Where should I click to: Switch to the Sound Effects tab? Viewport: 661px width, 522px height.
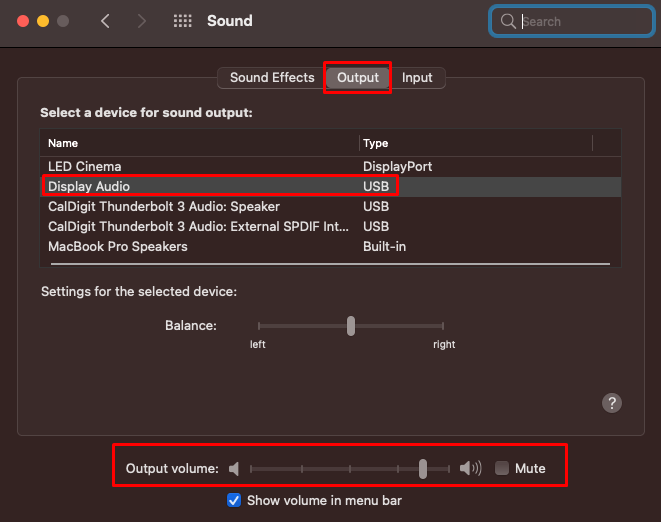pyautogui.click(x=272, y=78)
